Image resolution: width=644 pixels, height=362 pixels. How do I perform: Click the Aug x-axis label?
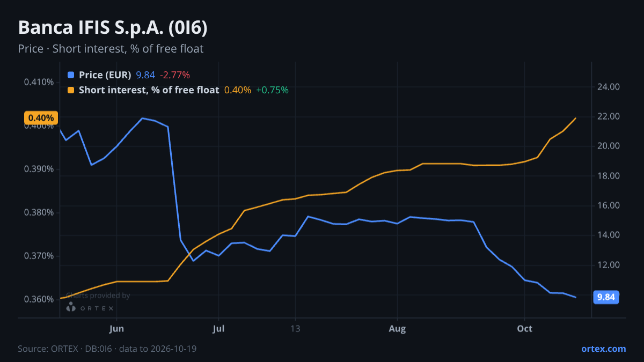pyautogui.click(x=397, y=329)
